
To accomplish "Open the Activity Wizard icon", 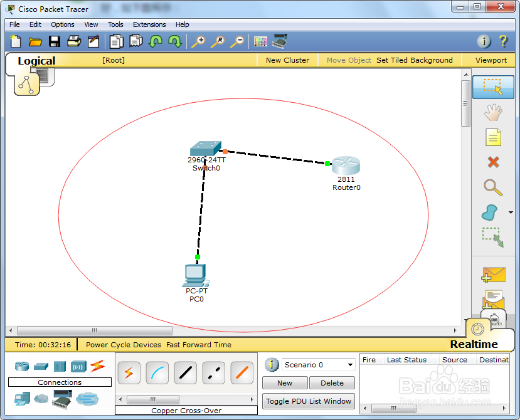I will pos(93,41).
